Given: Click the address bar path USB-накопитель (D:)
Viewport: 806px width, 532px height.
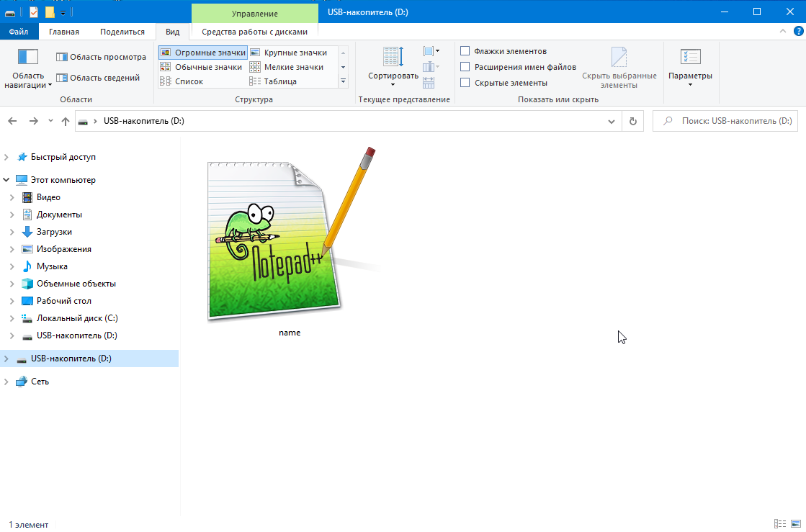Looking at the screenshot, I should (x=143, y=121).
